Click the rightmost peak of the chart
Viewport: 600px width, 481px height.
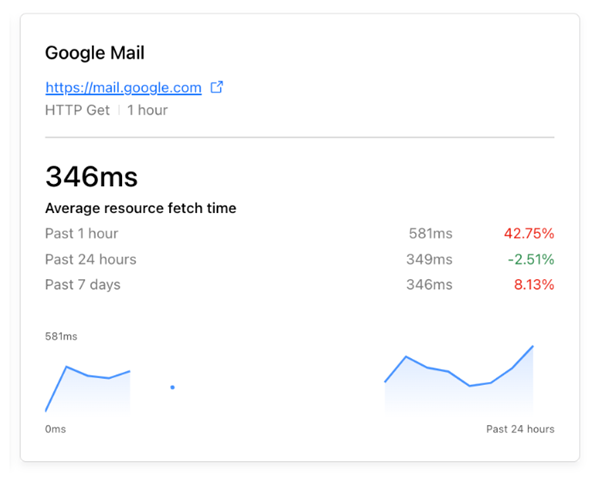pos(532,347)
